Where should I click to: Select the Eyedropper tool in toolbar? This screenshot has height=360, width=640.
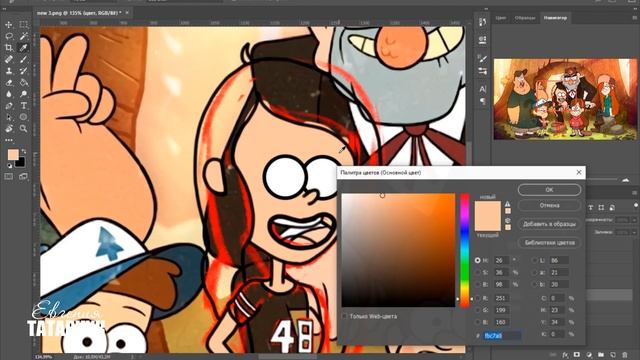coord(23,48)
